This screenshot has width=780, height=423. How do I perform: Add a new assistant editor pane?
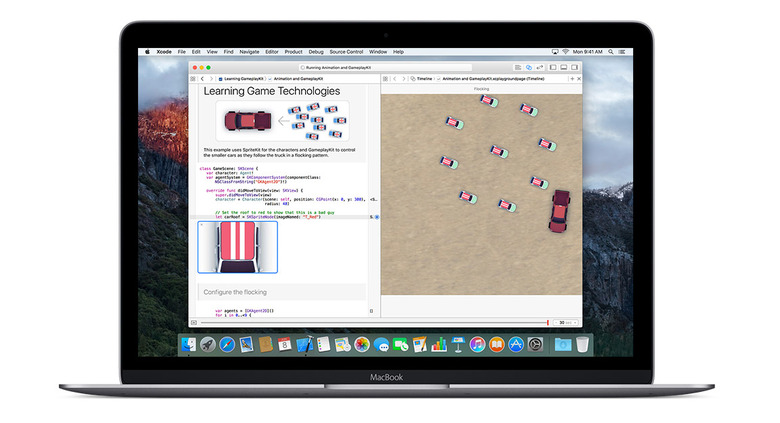(x=570, y=78)
